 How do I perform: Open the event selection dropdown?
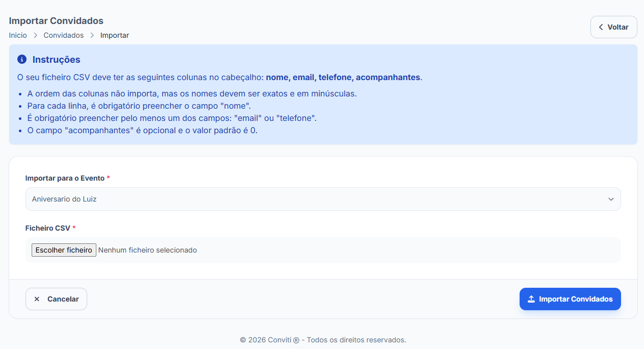point(323,199)
